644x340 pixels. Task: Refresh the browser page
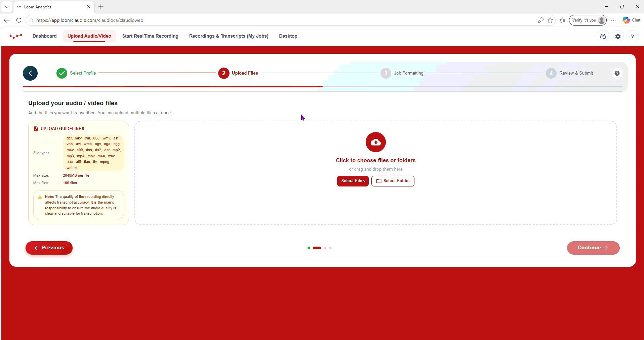click(x=19, y=20)
